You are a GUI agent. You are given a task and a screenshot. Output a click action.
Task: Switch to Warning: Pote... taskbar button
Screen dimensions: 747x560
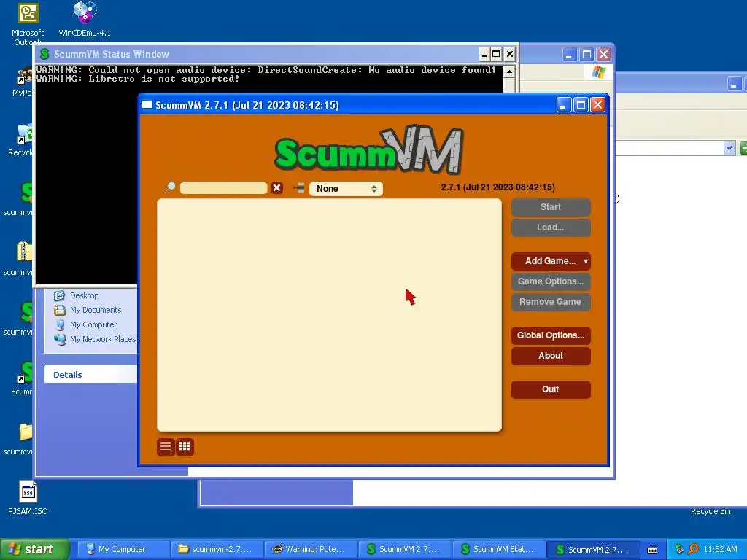pos(311,549)
